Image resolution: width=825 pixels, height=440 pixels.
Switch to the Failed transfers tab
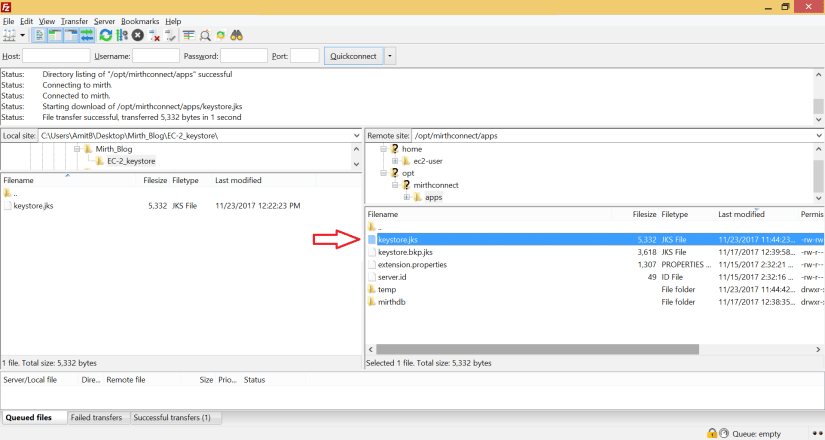[98, 417]
